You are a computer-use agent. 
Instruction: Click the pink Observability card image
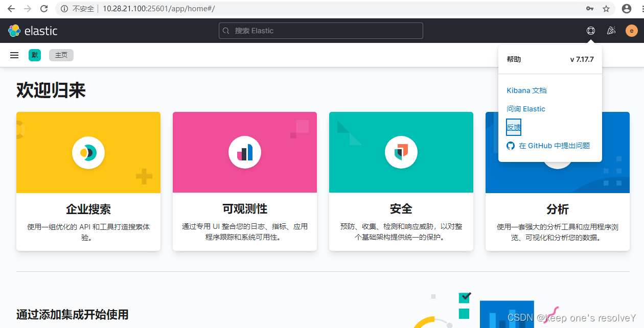[x=245, y=152]
